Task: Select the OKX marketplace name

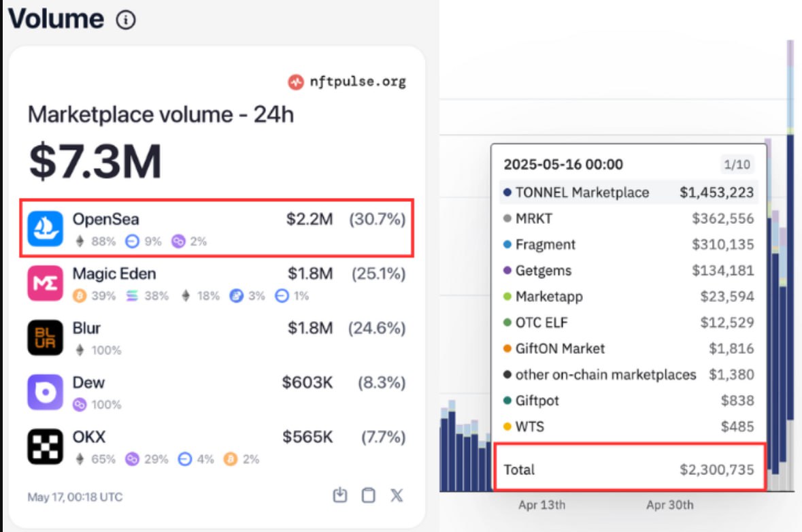Action: click(89, 437)
